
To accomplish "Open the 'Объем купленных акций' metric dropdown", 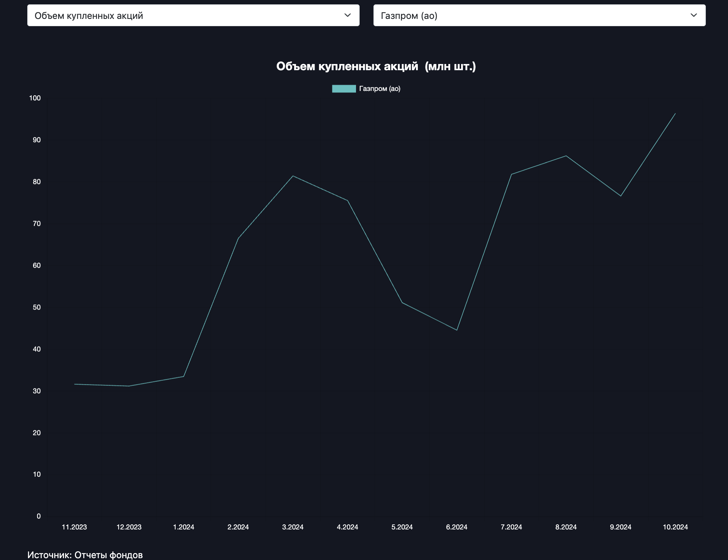I will point(193,15).
